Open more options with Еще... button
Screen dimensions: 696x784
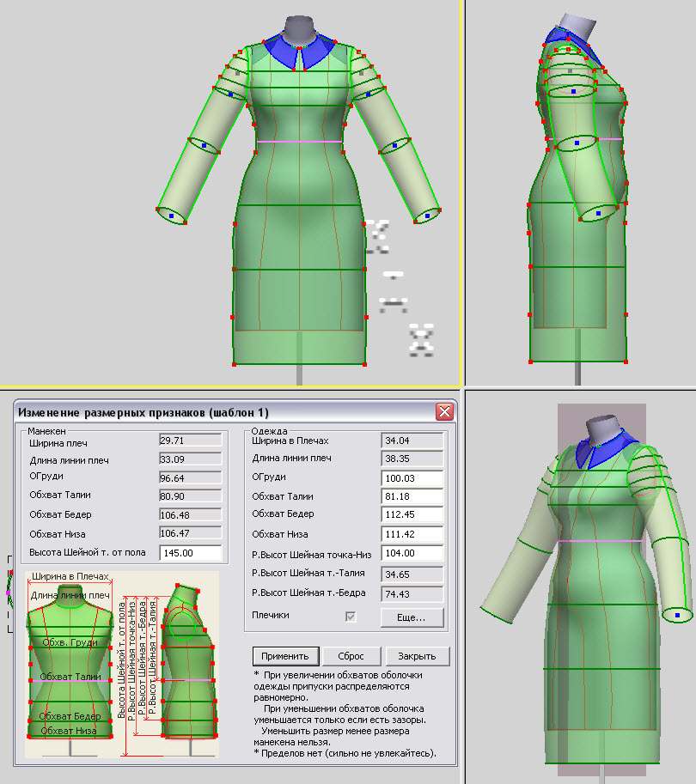pos(412,617)
